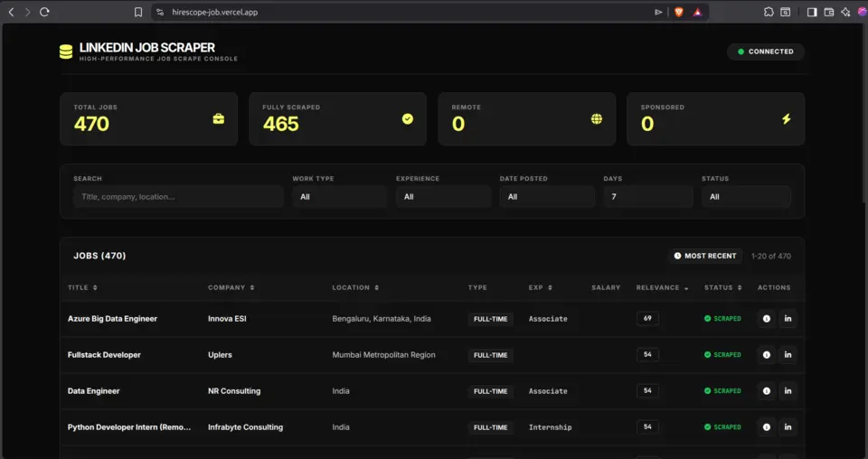Open LinkedIn link for Python Developer Intern
868x459 pixels.
(788, 427)
